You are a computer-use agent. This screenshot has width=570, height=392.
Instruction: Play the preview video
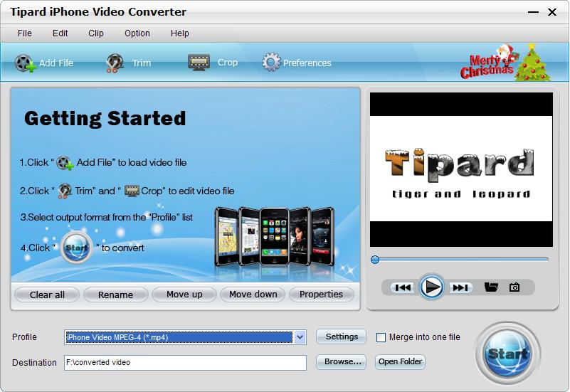pyautogui.click(x=431, y=287)
